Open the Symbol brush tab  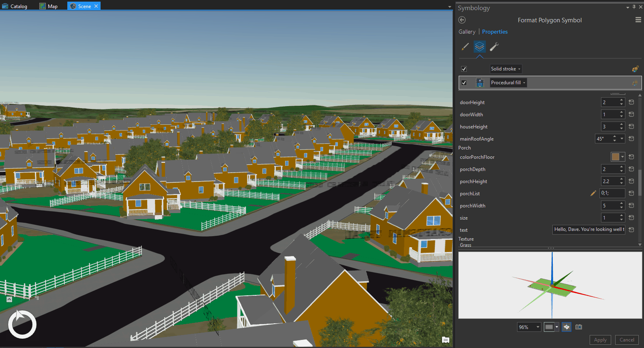(465, 47)
